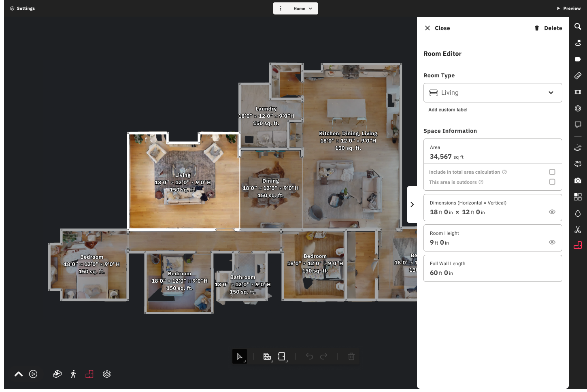Image resolution: width=587 pixels, height=392 pixels.
Task: Toggle visibility of room dimensions
Action: tap(552, 211)
